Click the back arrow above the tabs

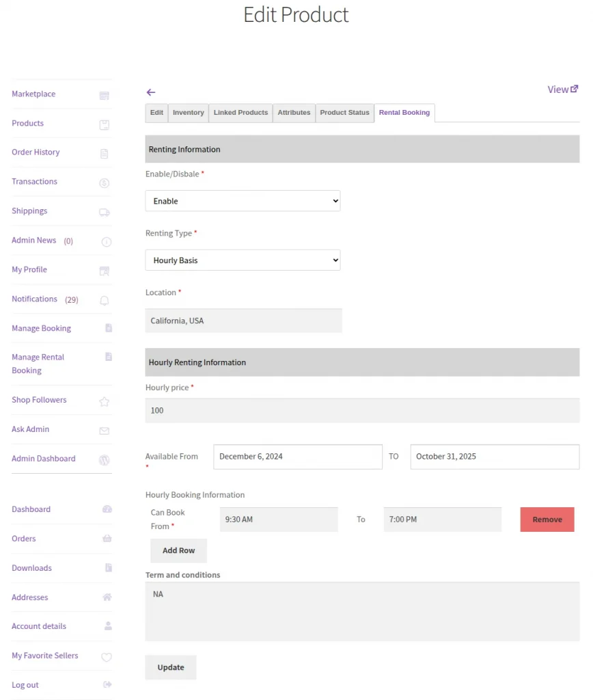click(x=151, y=92)
